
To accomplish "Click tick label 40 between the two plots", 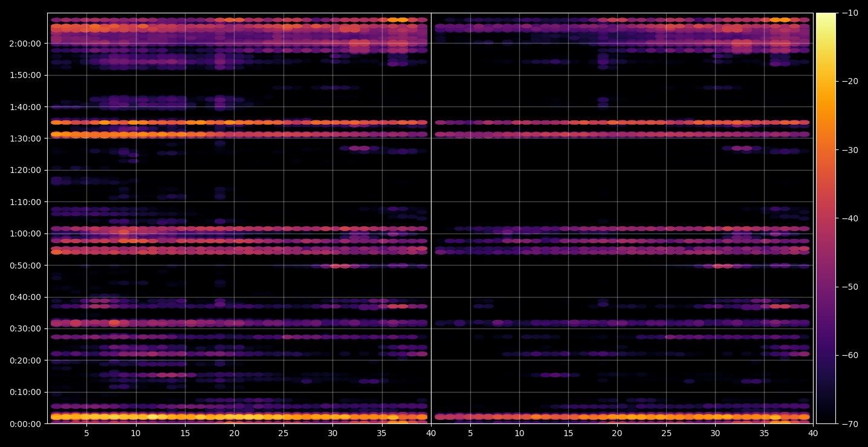I will click(431, 433).
